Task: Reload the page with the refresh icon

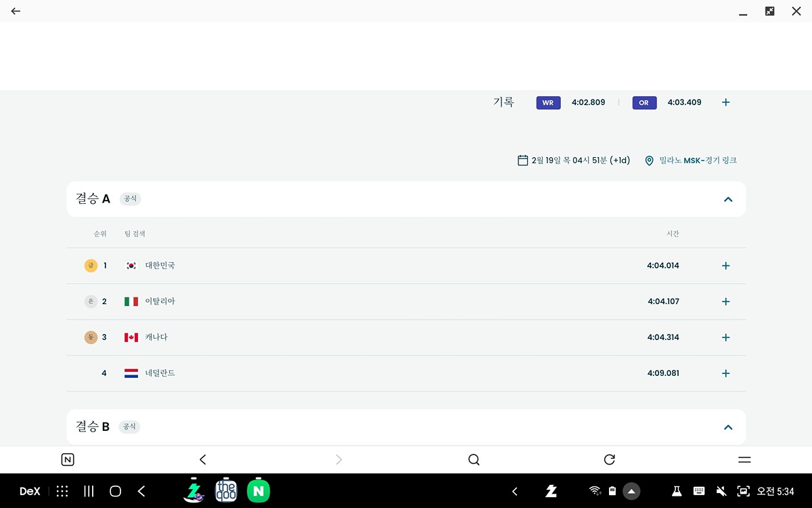Action: tap(609, 460)
